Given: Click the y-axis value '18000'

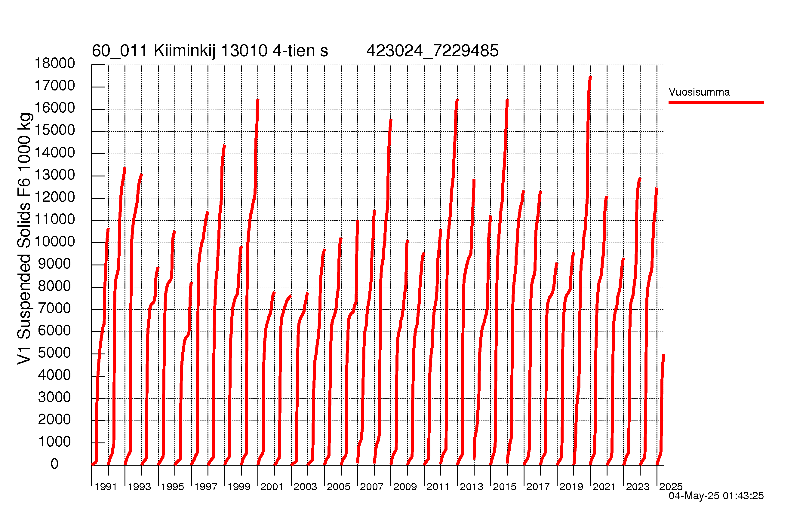Looking at the screenshot, I should 55,63.
